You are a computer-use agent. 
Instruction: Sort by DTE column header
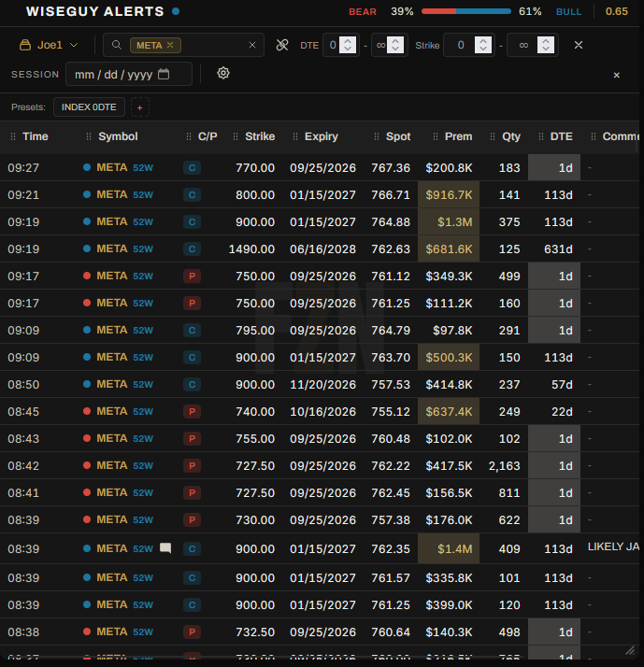(561, 136)
